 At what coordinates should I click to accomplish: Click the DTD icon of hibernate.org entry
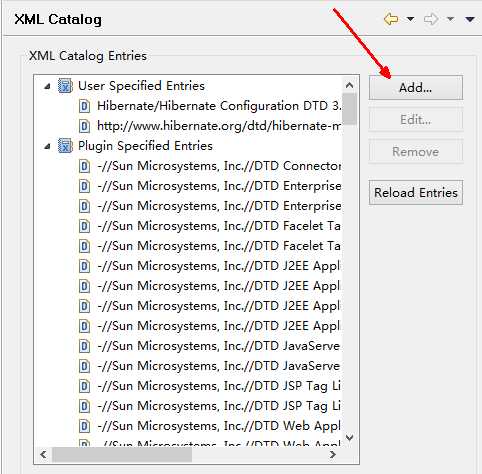[x=84, y=126]
